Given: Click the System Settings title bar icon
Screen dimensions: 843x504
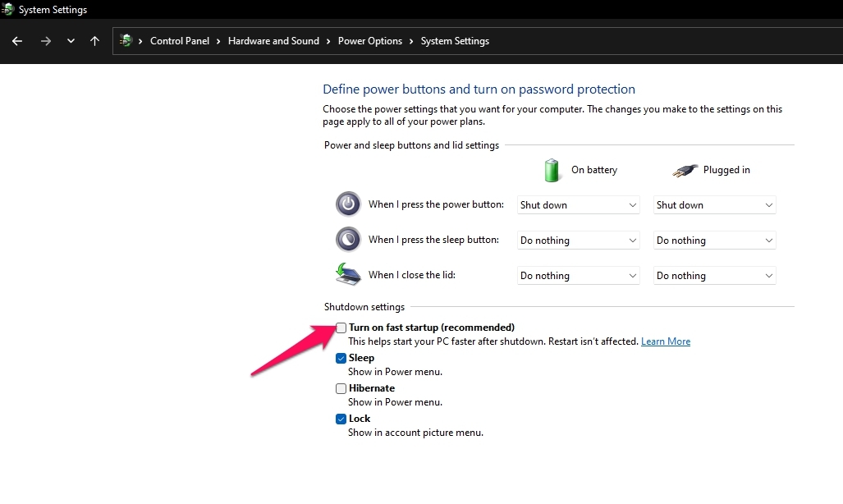Looking at the screenshot, I should 7,9.
